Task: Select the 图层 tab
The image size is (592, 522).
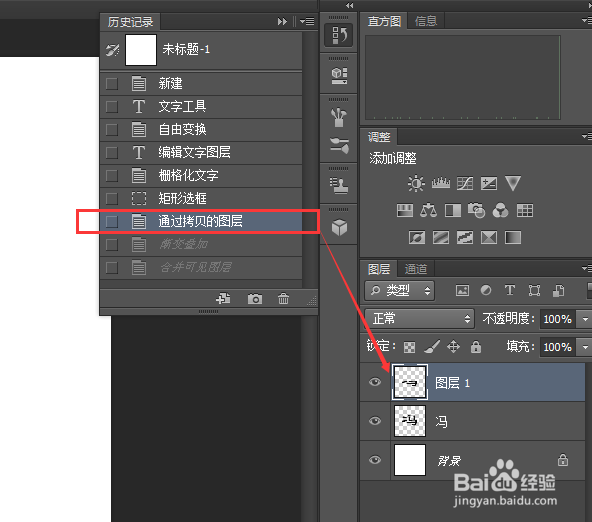Action: pyautogui.click(x=379, y=269)
